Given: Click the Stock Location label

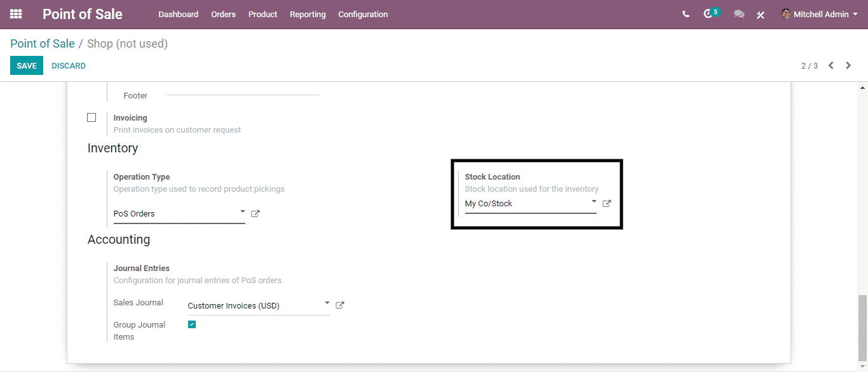Looking at the screenshot, I should pos(492,177).
